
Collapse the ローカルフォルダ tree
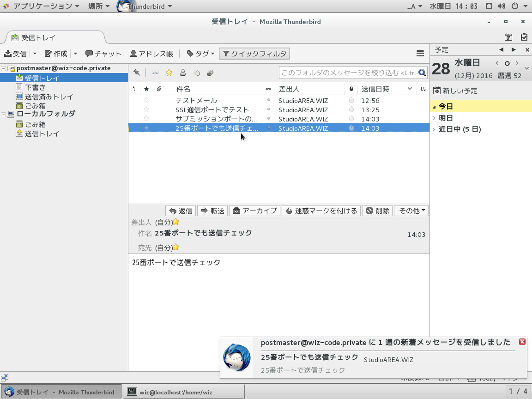[3, 115]
